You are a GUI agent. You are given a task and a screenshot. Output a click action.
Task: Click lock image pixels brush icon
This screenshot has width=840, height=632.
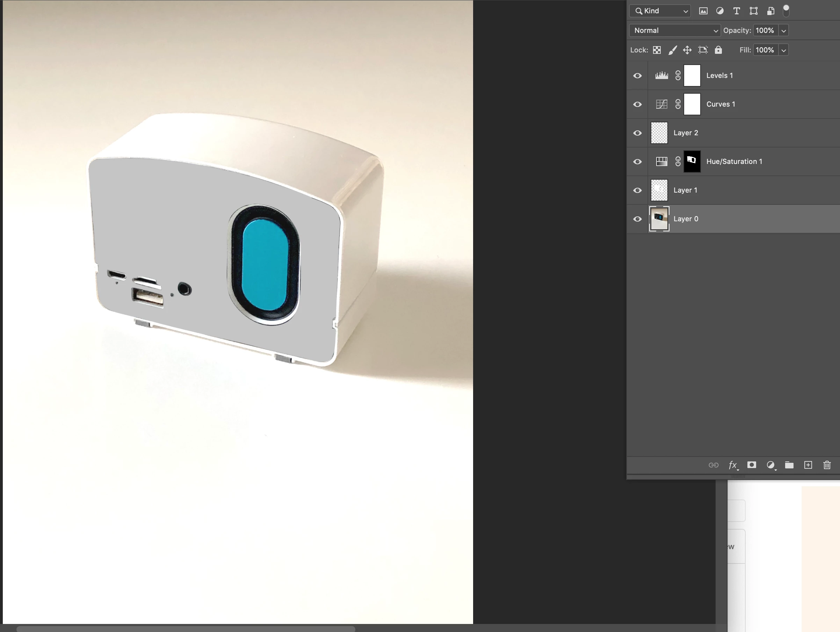coord(672,50)
